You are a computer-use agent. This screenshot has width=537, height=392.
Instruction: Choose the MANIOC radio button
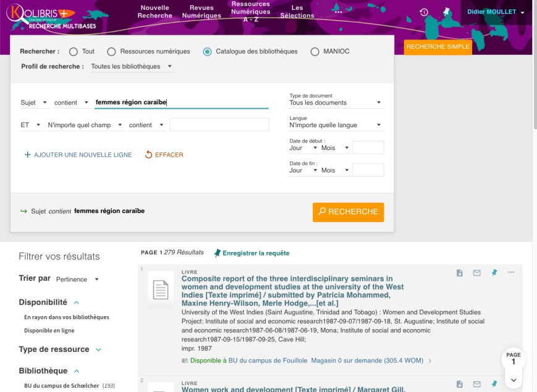pos(315,52)
